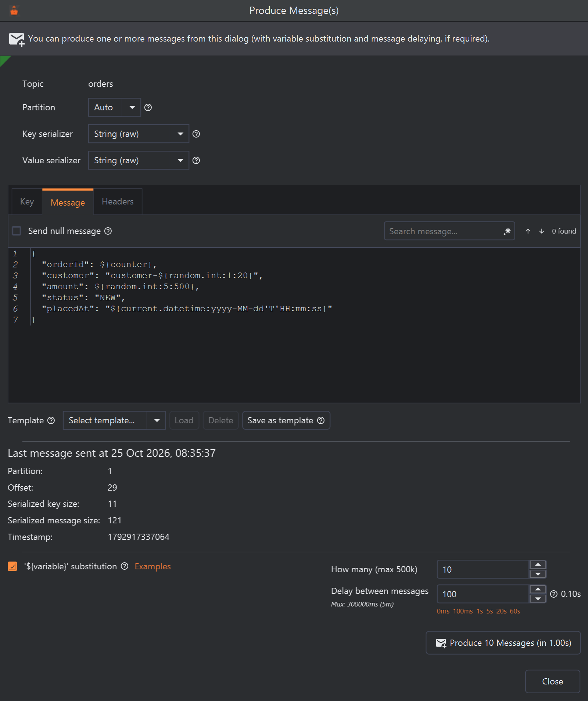
Task: Click the orderId line in message editor
Action: 99,264
